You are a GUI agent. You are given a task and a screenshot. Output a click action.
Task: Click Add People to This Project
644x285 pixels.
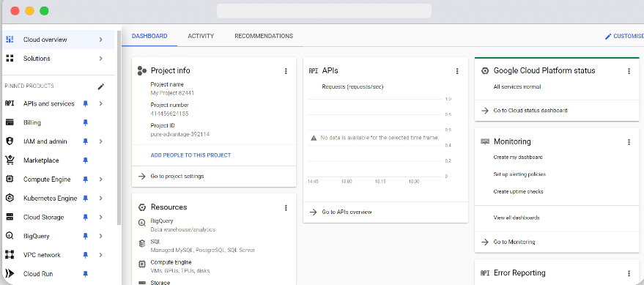[190, 155]
